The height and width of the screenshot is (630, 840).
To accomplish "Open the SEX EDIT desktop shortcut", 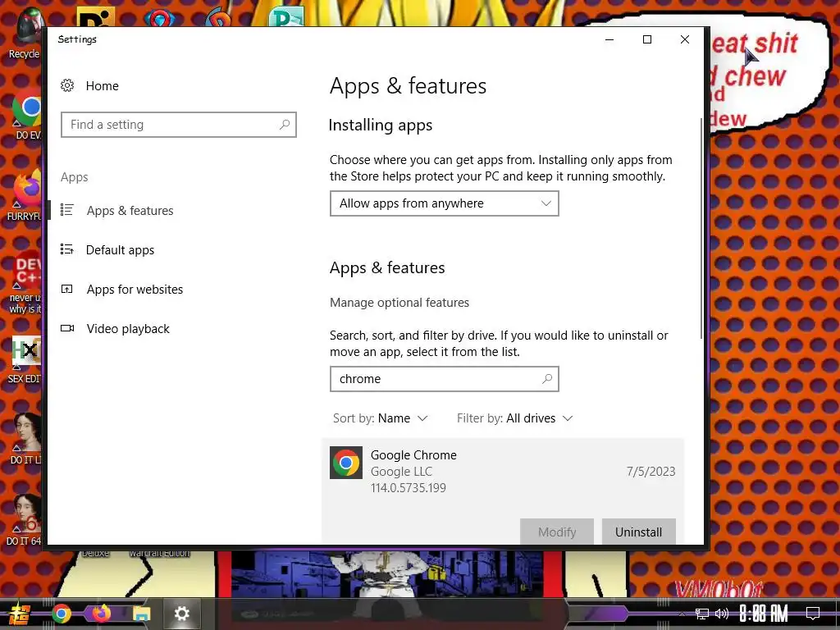I will 25,360.
